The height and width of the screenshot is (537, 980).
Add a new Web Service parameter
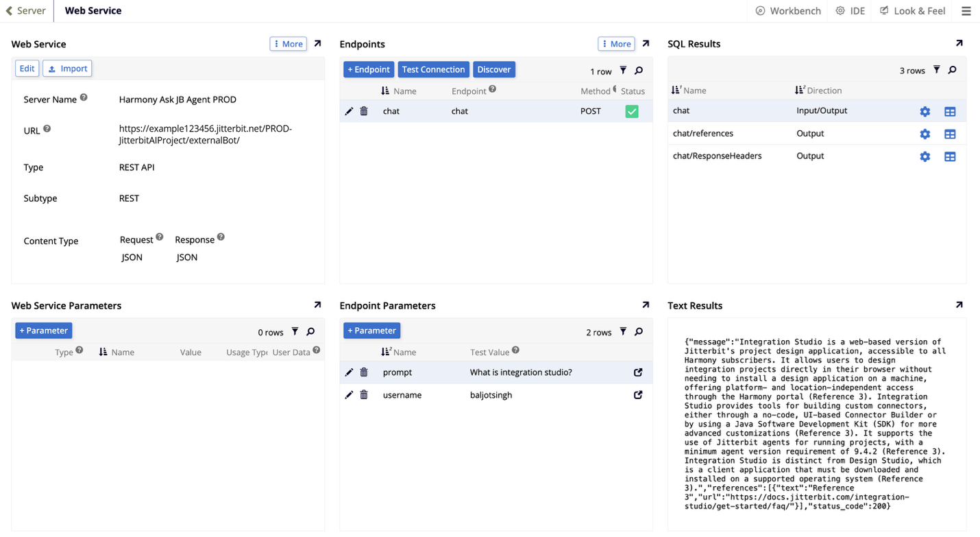(x=43, y=331)
